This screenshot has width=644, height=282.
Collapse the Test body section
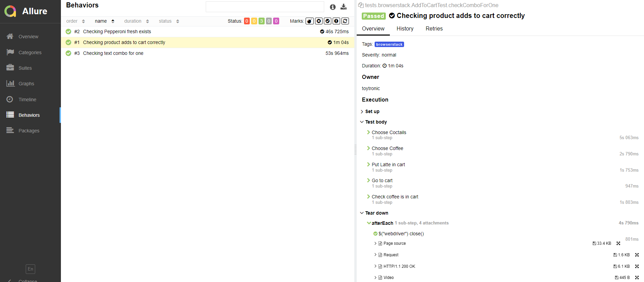374,122
